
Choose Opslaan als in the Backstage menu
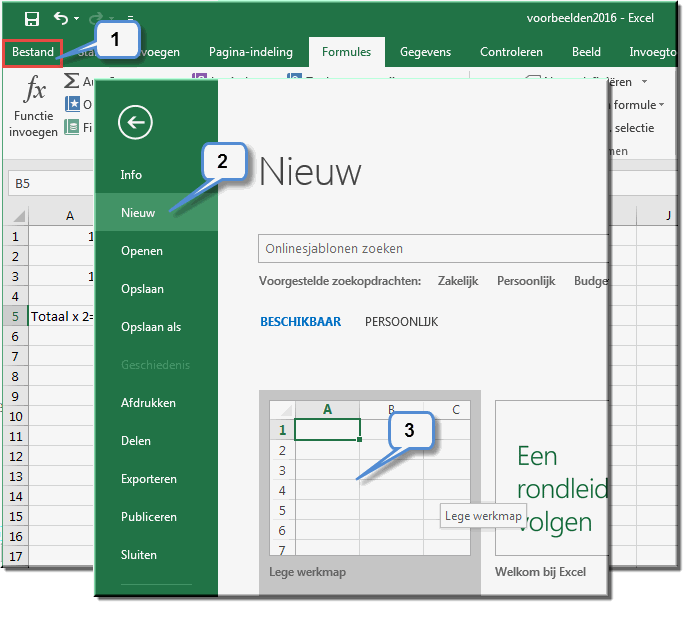156,327
